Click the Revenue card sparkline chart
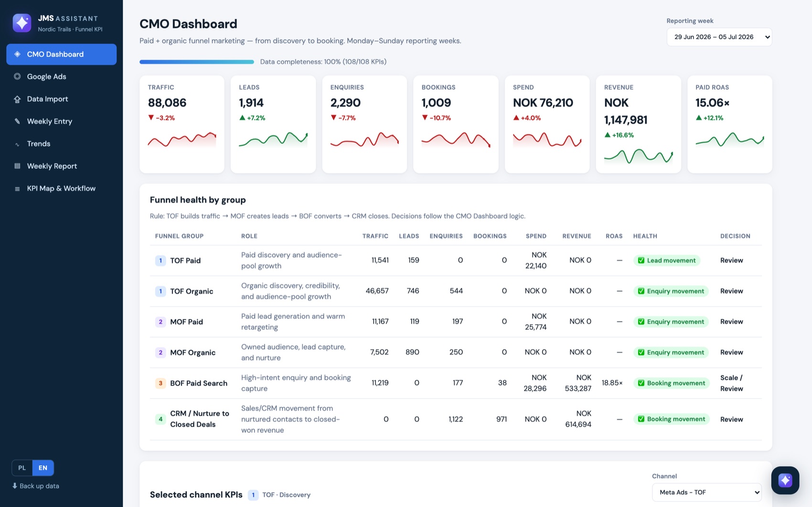This screenshot has width=812, height=507. [x=639, y=156]
